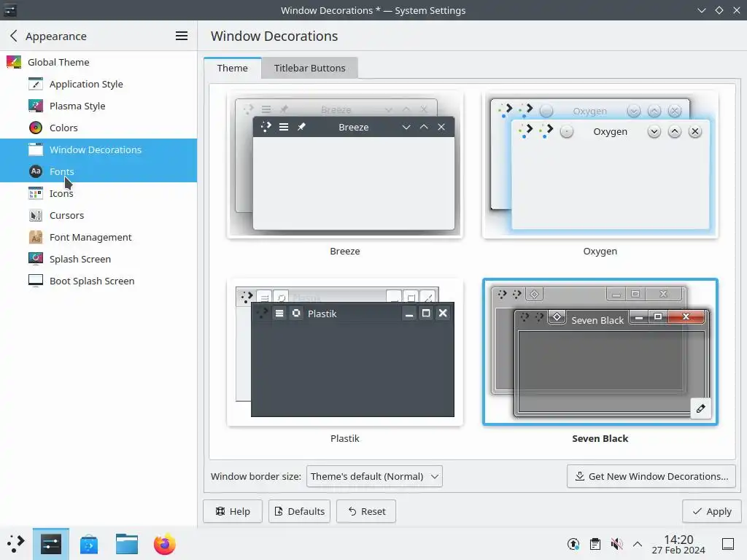747x560 pixels.
Task: Open the Dolphin file manager from the taskbar
Action: pos(127,544)
